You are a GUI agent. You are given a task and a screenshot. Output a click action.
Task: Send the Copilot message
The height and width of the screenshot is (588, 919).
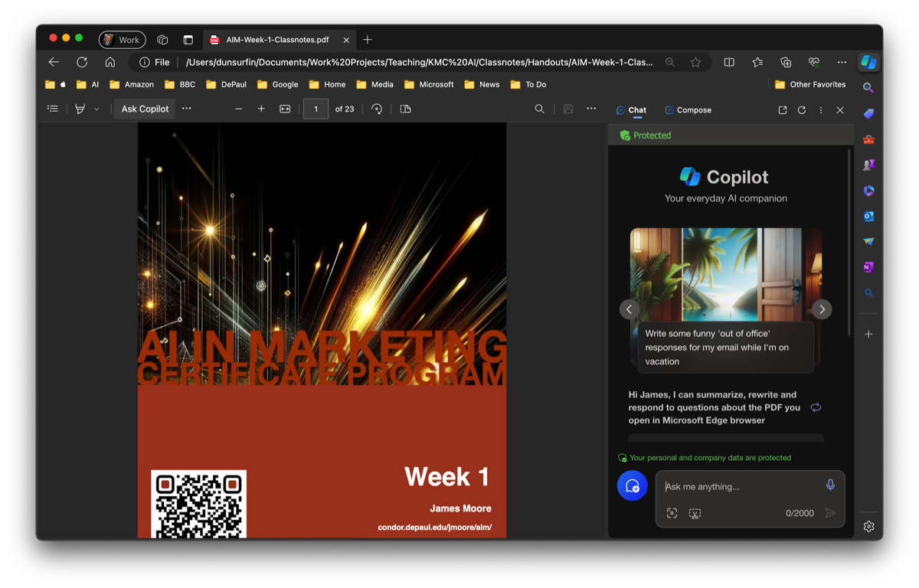tap(830, 513)
